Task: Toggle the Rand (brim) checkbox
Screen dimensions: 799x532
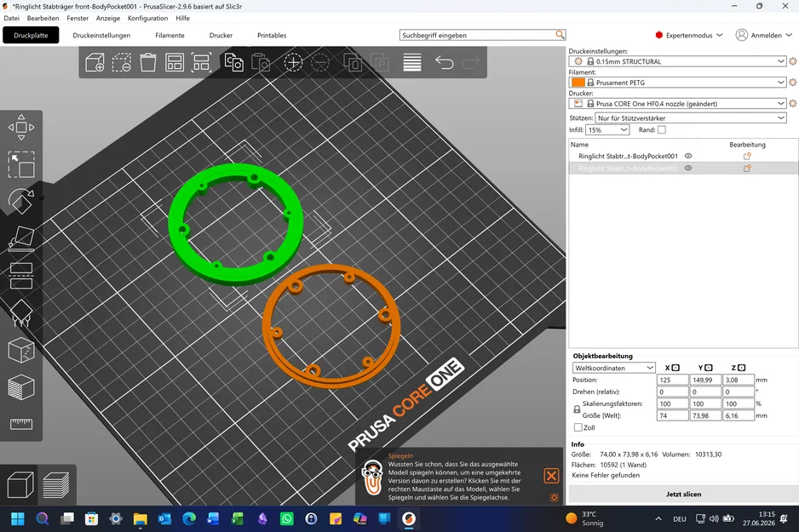Action: click(x=661, y=130)
